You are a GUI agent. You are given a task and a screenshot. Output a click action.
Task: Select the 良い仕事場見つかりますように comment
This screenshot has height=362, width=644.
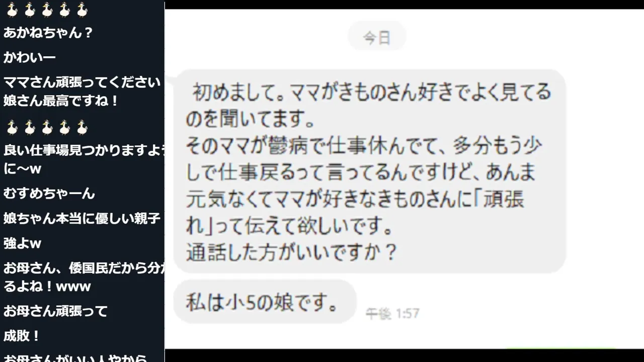tap(84, 159)
